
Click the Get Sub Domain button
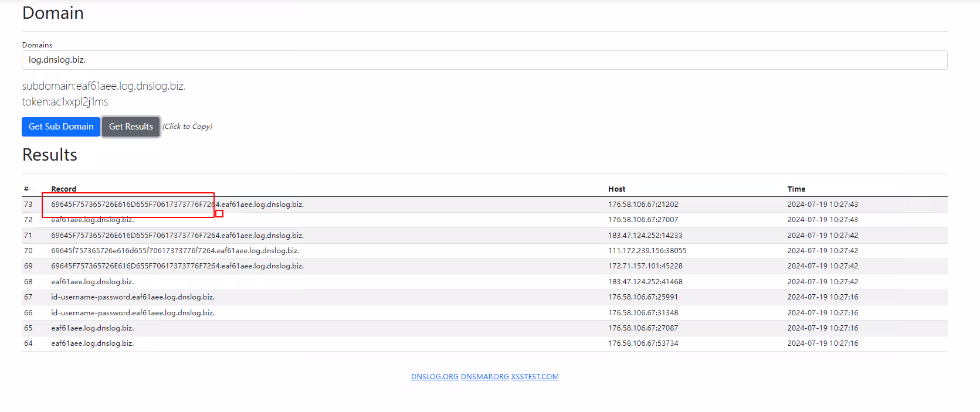click(61, 127)
